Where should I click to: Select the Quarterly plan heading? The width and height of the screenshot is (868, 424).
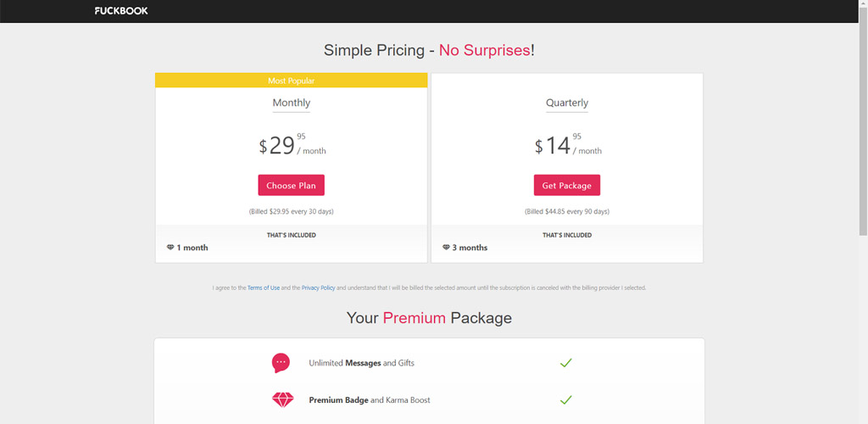tap(567, 103)
